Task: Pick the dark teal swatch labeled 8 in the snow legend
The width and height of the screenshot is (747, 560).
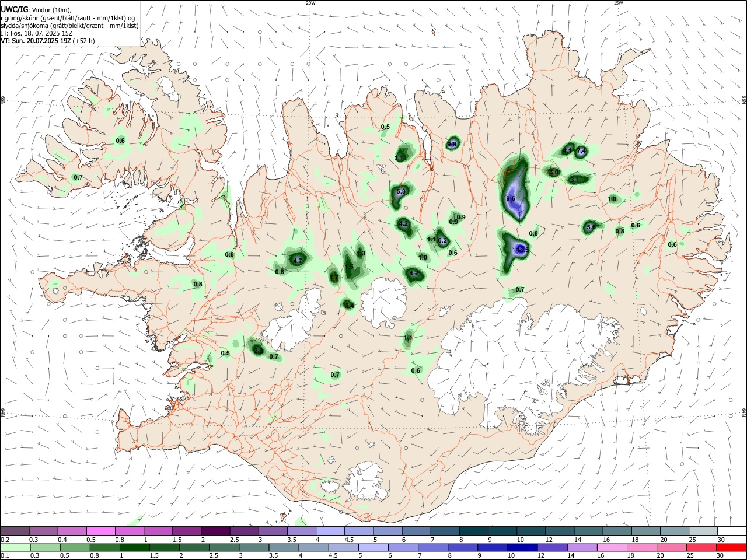Action: coord(473,531)
